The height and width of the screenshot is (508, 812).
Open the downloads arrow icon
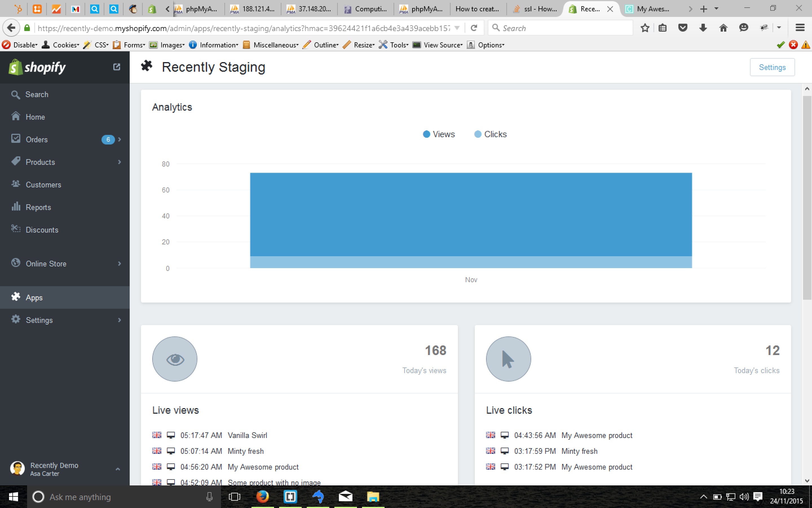point(703,28)
